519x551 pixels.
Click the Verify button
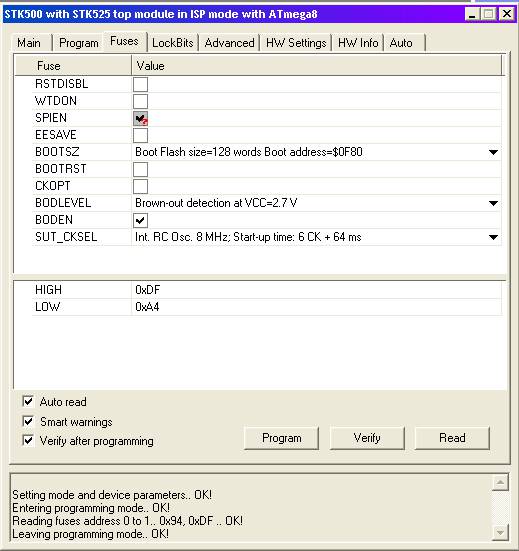pos(367,438)
